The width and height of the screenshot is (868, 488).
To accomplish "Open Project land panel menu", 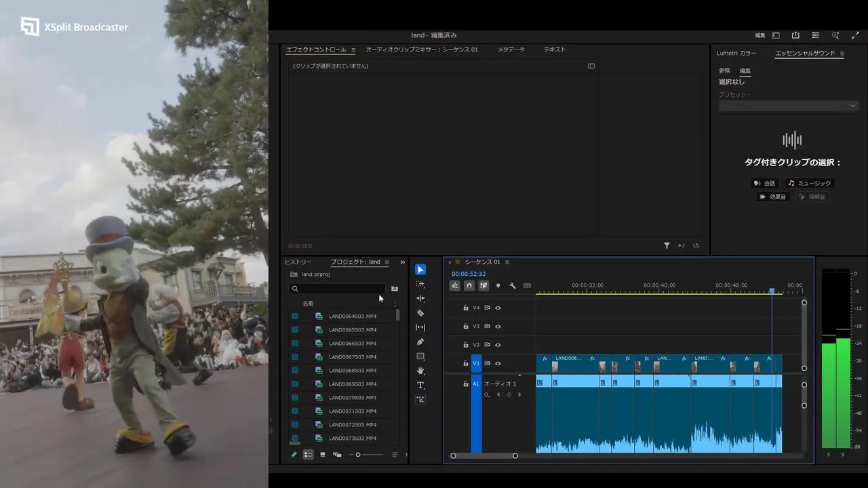I will point(387,262).
